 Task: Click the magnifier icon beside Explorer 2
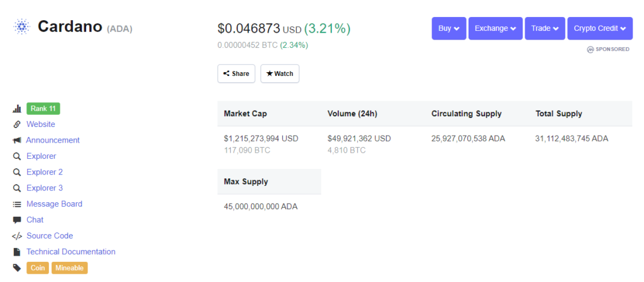coord(17,172)
